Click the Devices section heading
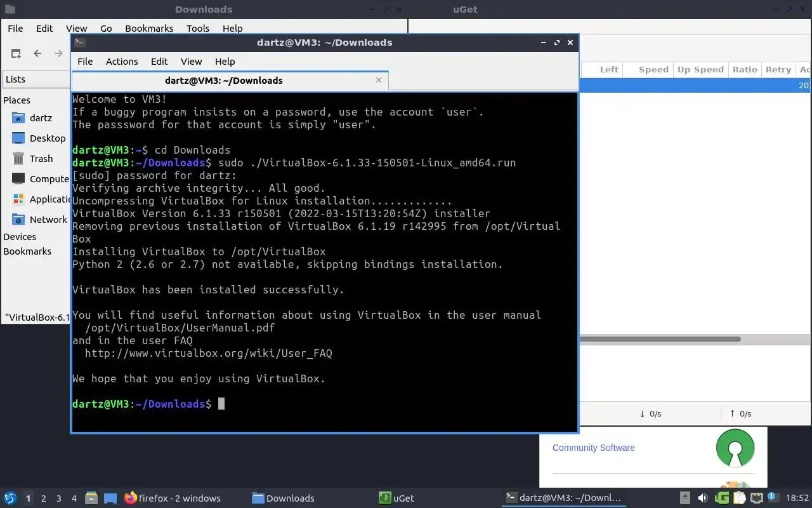The width and height of the screenshot is (812, 508). click(20, 237)
